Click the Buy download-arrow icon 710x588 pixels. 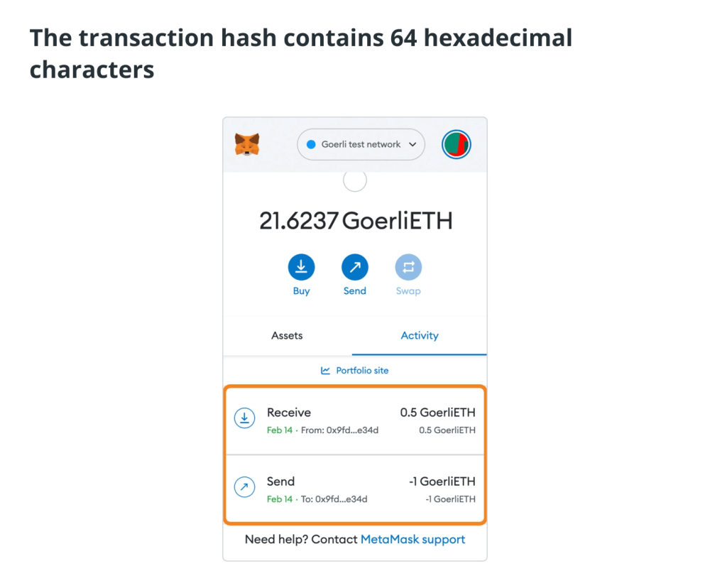click(301, 267)
